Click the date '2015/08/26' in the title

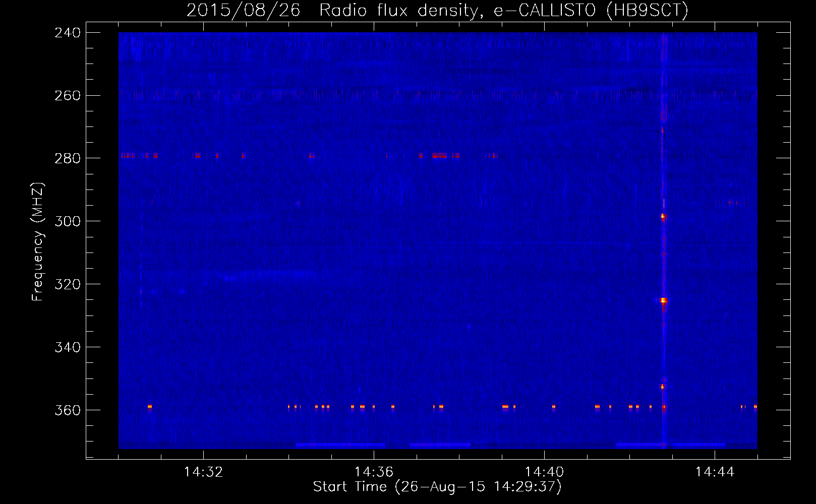tap(243, 11)
